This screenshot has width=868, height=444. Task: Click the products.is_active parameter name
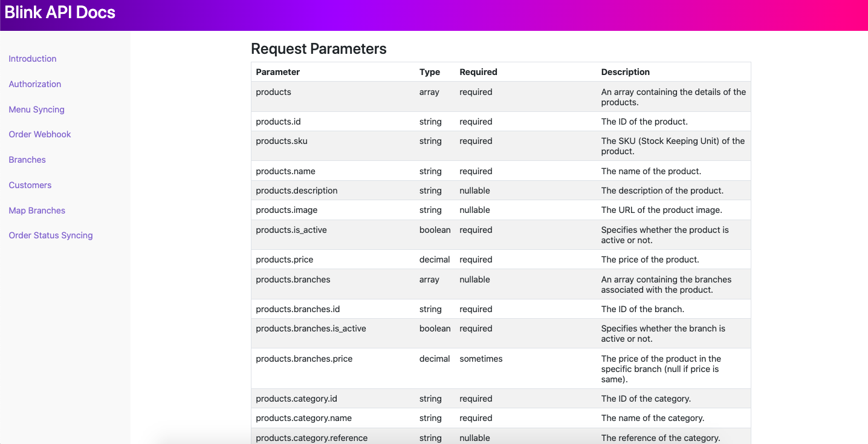[291, 230]
